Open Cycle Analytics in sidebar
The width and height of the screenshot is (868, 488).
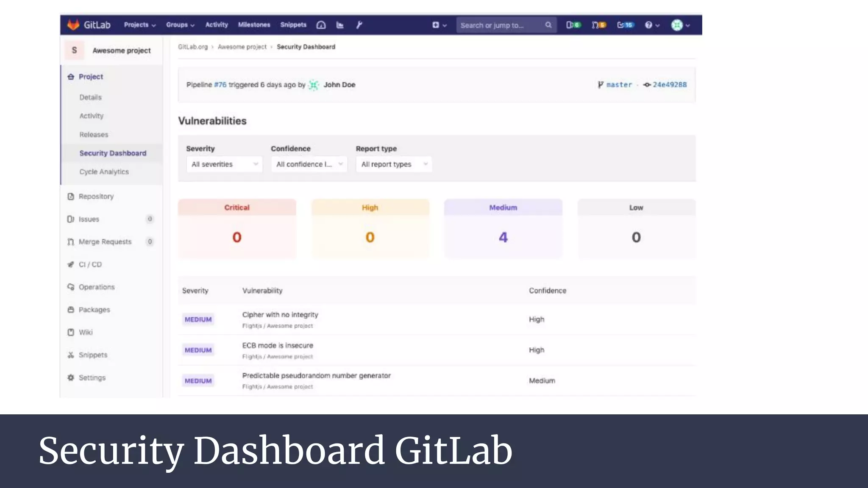pyautogui.click(x=104, y=172)
